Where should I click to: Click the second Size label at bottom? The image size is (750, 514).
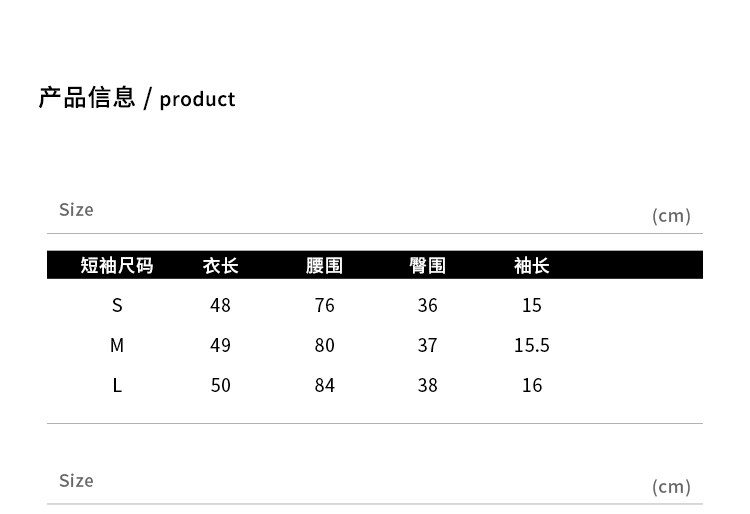pos(76,480)
